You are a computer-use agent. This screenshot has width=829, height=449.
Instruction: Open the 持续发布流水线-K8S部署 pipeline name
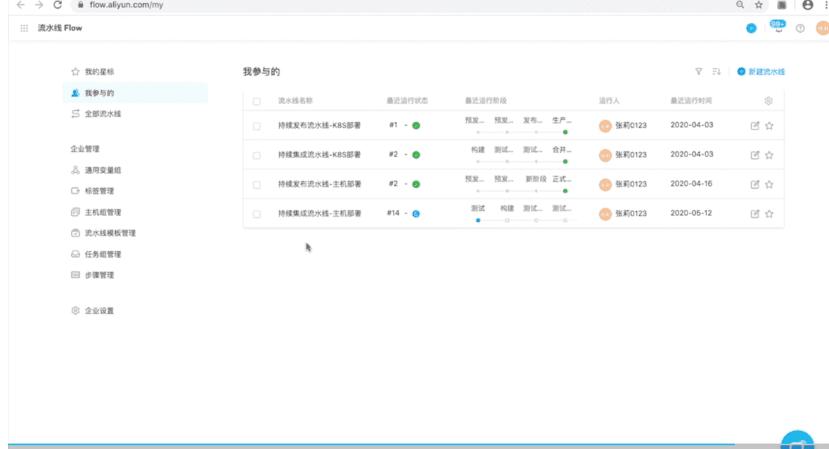pos(319,125)
